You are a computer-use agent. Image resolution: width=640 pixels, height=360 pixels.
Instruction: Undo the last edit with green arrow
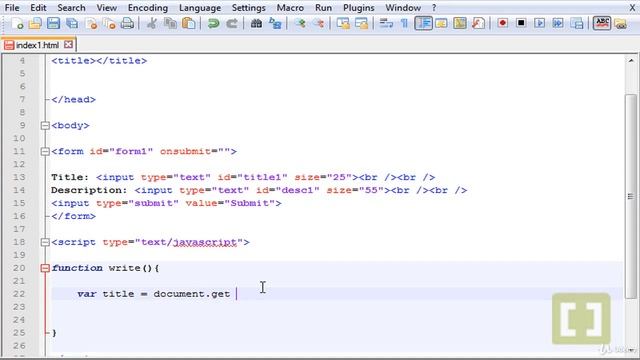[x=213, y=23]
